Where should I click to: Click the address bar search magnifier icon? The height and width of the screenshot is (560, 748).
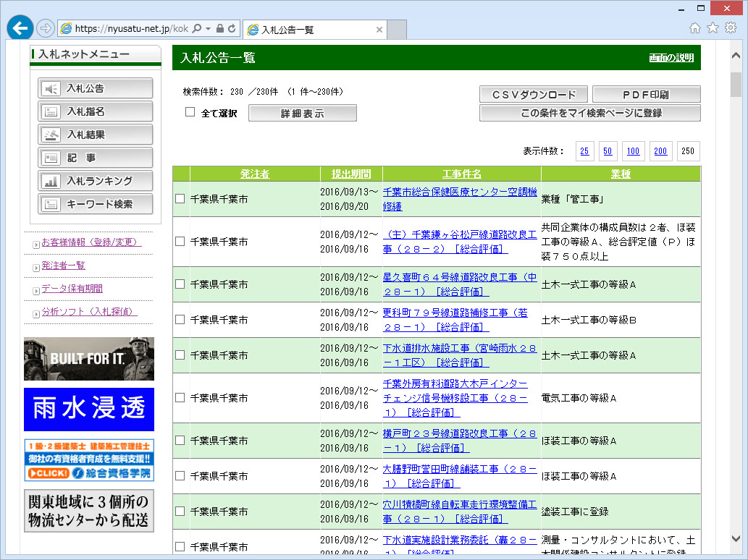[197, 29]
